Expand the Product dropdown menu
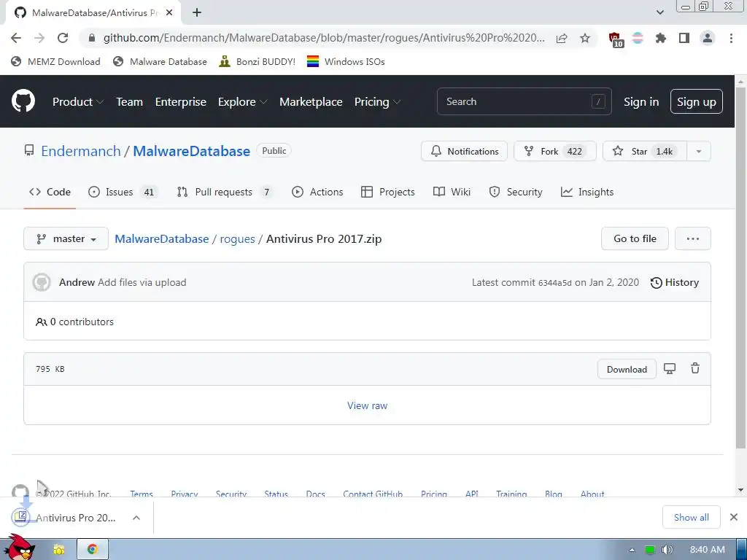747x560 pixels. tap(78, 102)
